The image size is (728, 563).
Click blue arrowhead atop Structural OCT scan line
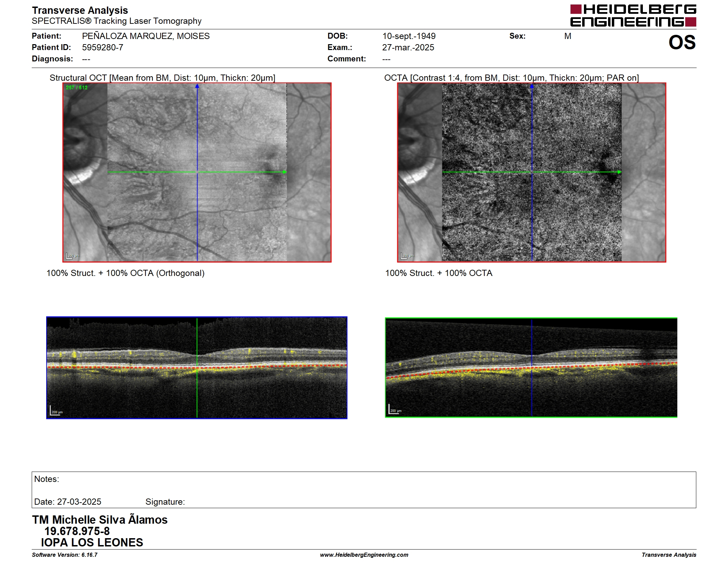click(197, 86)
